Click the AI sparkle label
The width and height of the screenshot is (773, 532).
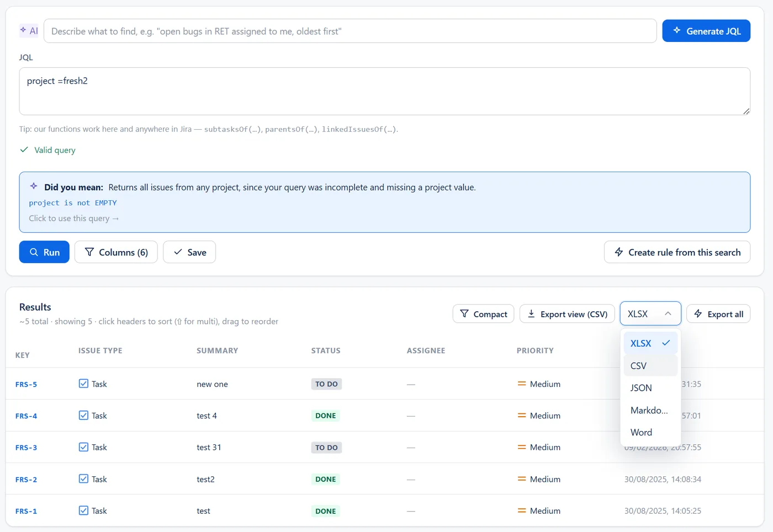tap(29, 31)
